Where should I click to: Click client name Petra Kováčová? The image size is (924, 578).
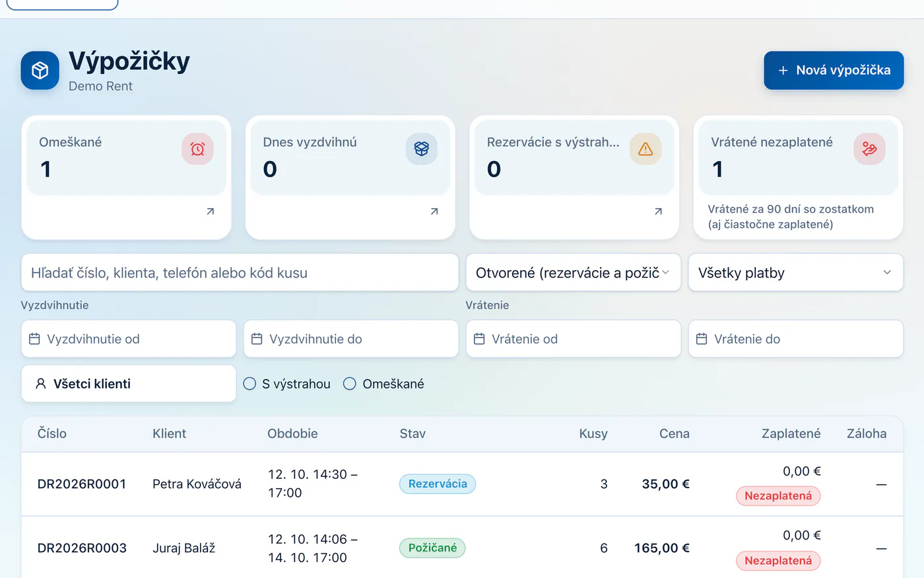[x=197, y=484]
